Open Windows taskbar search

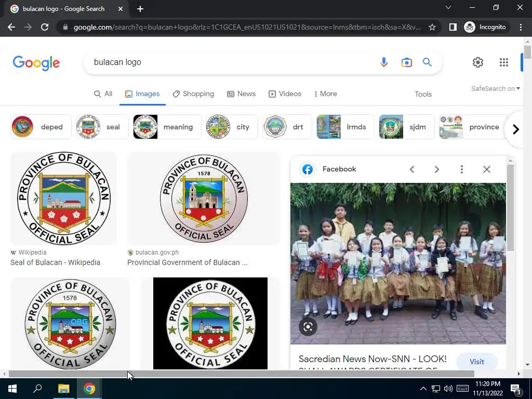point(37,389)
